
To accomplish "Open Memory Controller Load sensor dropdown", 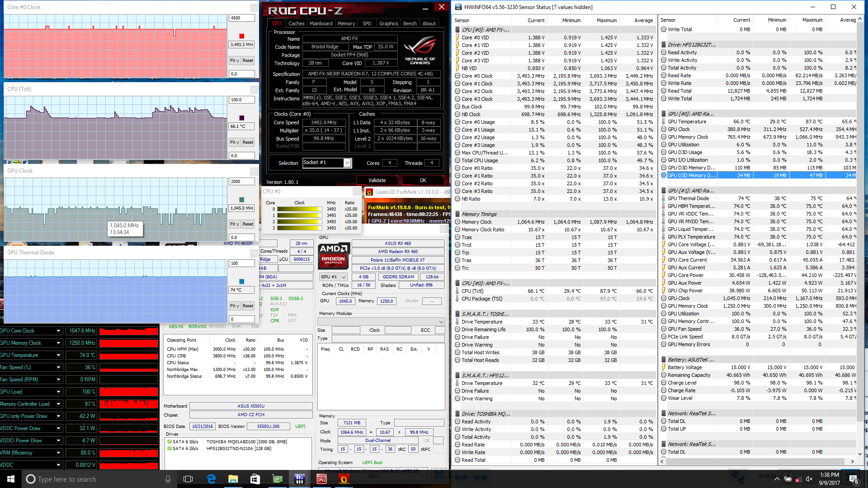I will tap(58, 404).
